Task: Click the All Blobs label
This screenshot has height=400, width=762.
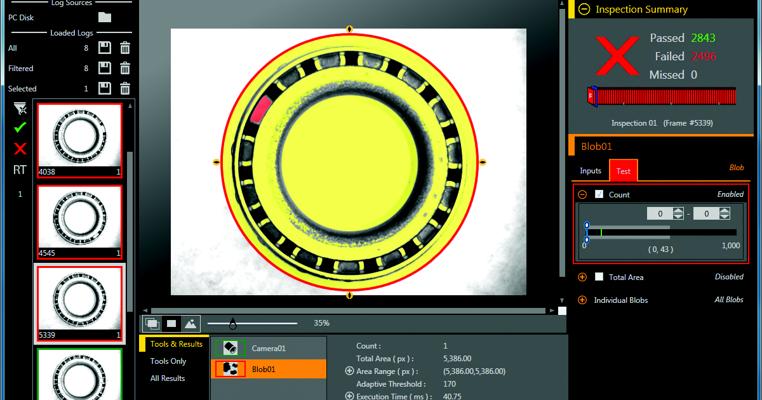Action: click(728, 300)
